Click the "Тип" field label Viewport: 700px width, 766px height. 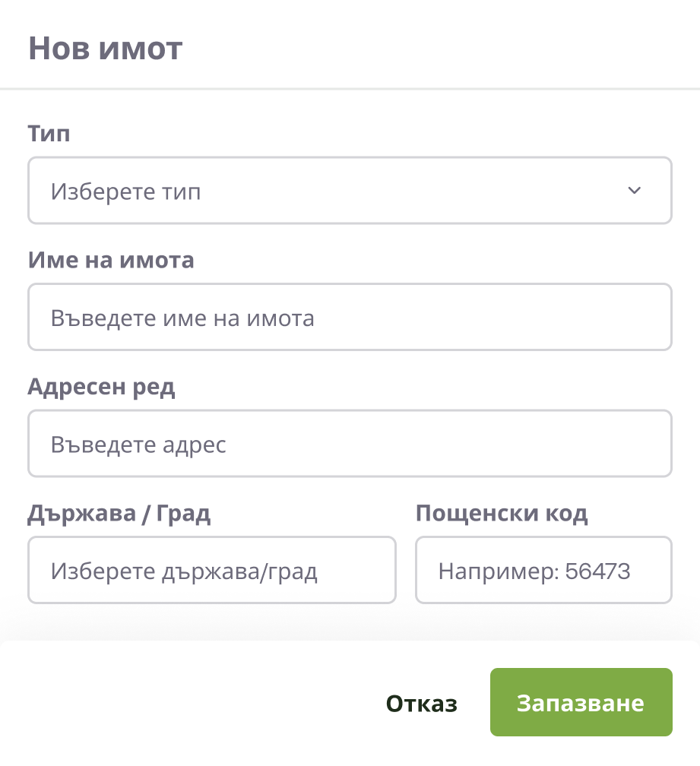click(49, 133)
